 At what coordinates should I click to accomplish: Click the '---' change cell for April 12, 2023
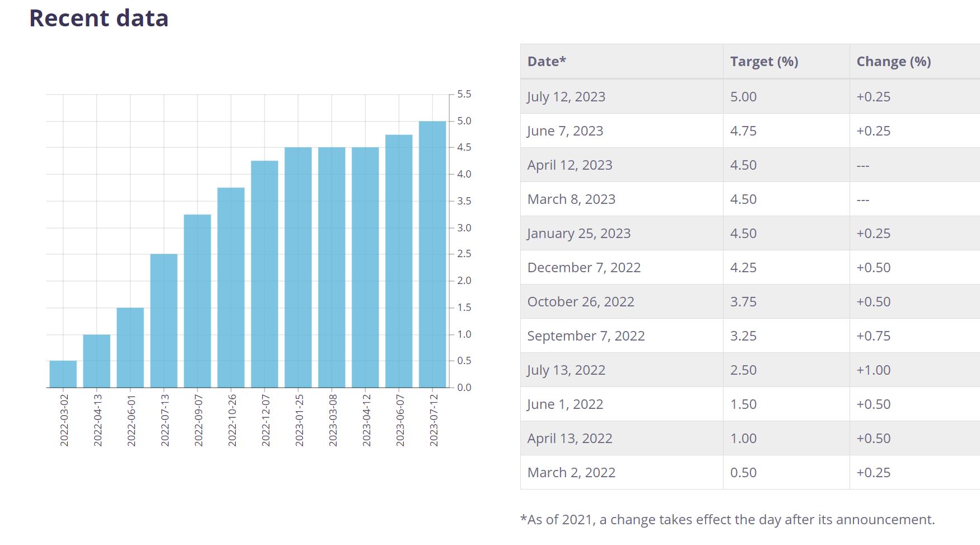[915, 165]
